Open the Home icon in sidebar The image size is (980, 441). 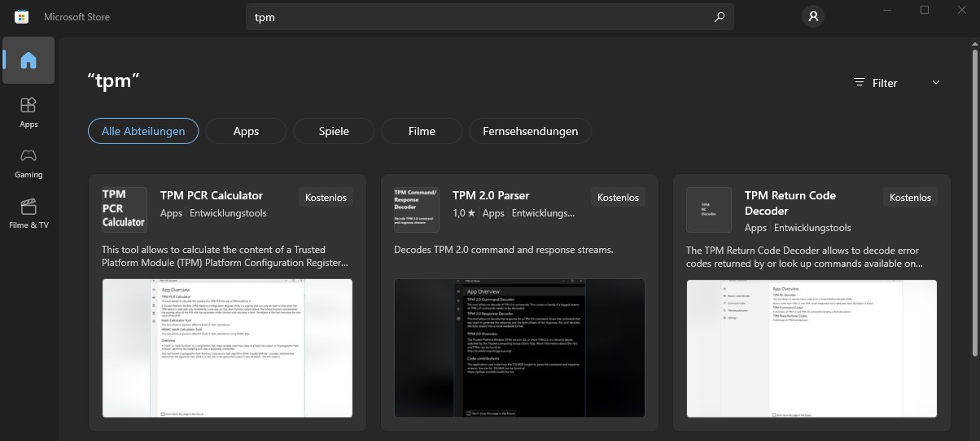28,60
